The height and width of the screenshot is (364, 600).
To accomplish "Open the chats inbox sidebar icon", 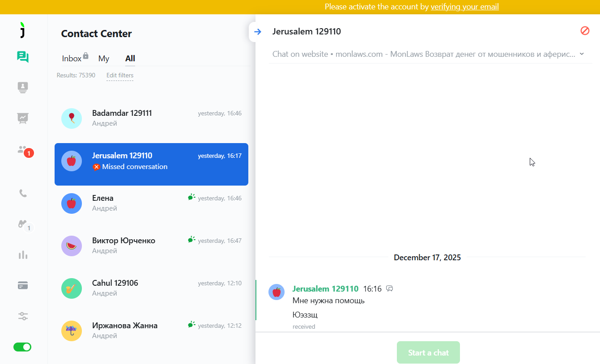I will coord(23,57).
